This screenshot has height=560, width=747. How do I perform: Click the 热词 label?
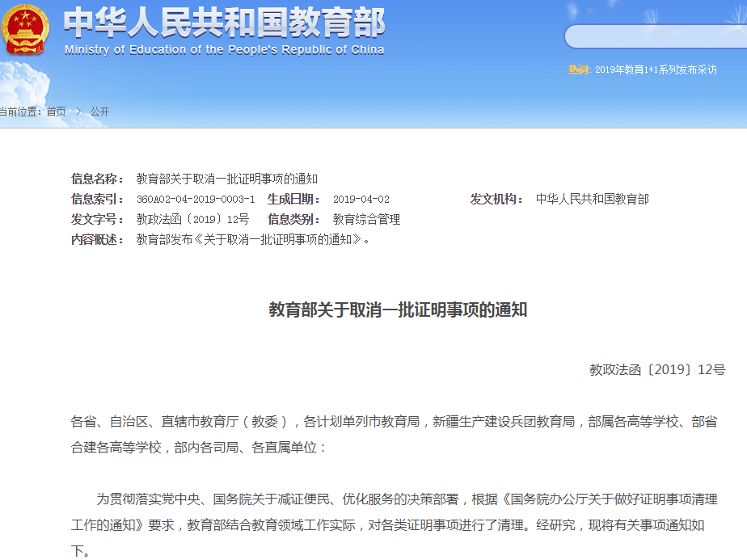(579, 70)
